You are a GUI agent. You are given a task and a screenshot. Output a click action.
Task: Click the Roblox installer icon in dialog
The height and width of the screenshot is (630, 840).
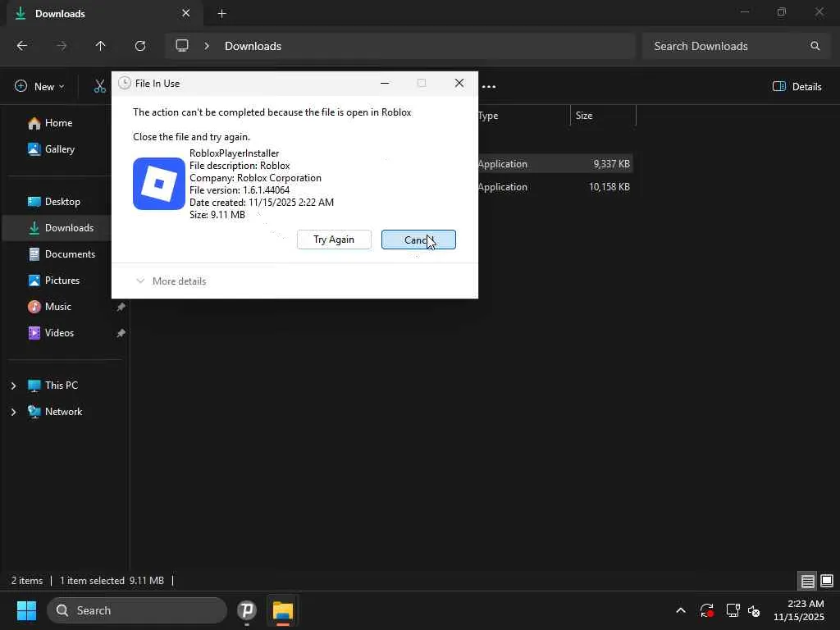click(x=159, y=184)
